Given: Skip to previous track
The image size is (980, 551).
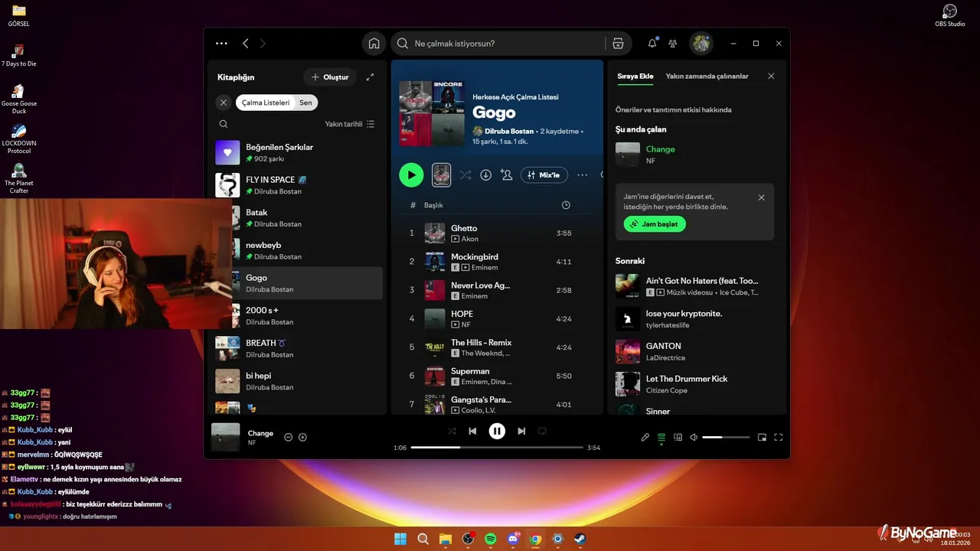Looking at the screenshot, I should click(x=473, y=431).
